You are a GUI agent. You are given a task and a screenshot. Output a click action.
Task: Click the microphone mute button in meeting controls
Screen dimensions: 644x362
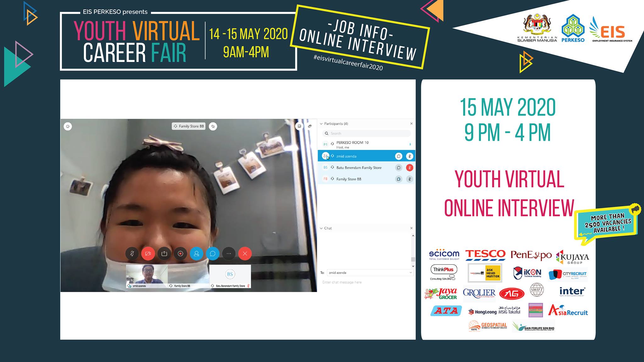[132, 254]
